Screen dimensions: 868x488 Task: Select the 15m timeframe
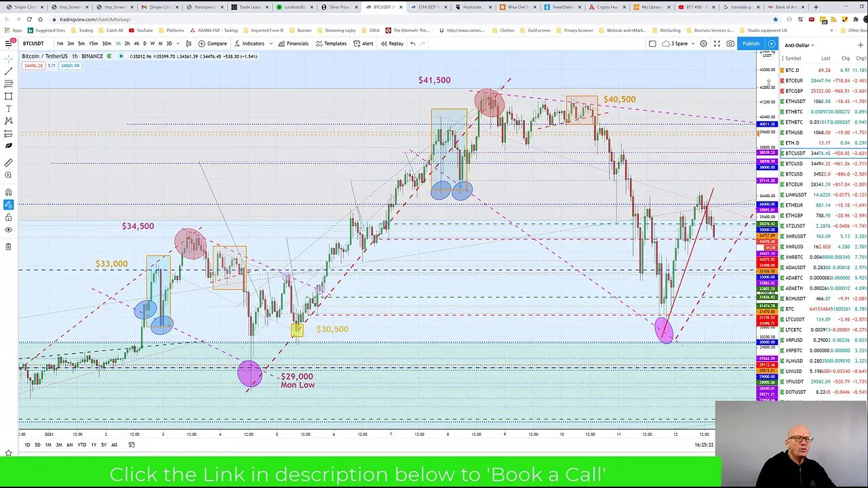[x=93, y=43]
